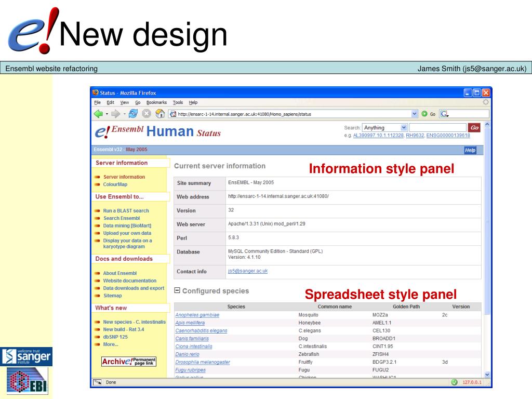This screenshot has height=399, width=532.
Task: Click the js5@sanger.ac.uk contact link
Action: [248, 271]
